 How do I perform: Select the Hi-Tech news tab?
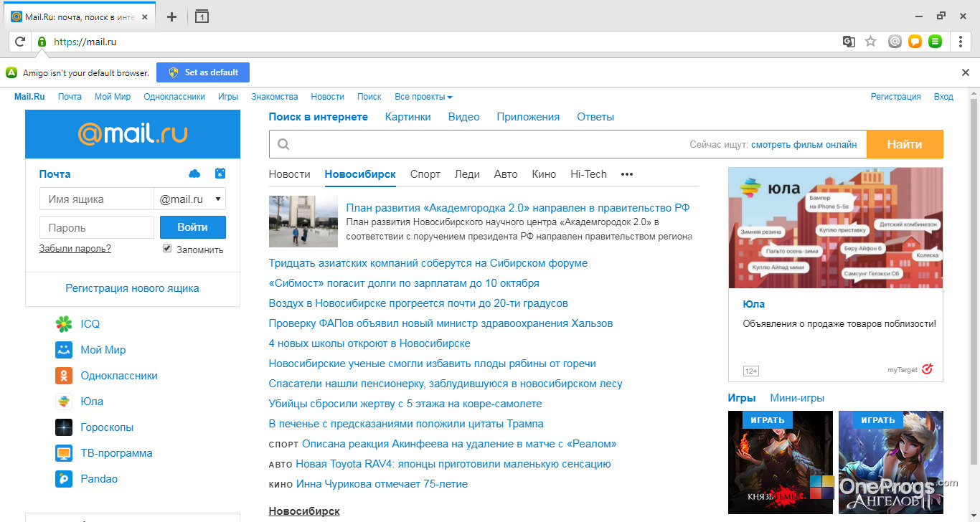(588, 174)
